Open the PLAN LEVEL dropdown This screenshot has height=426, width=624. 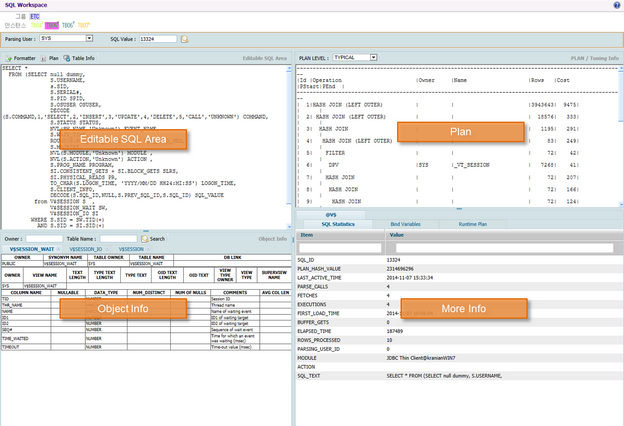click(373, 58)
